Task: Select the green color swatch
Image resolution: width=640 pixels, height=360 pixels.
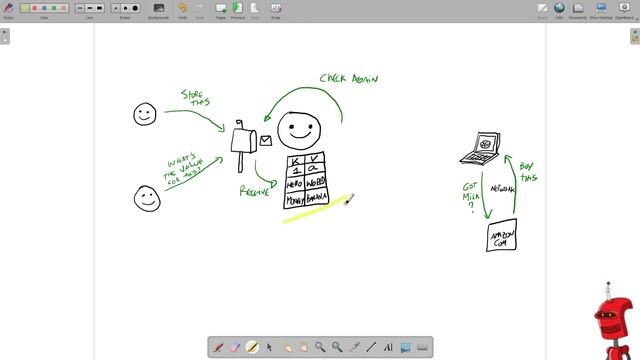Action: [x=54, y=8]
